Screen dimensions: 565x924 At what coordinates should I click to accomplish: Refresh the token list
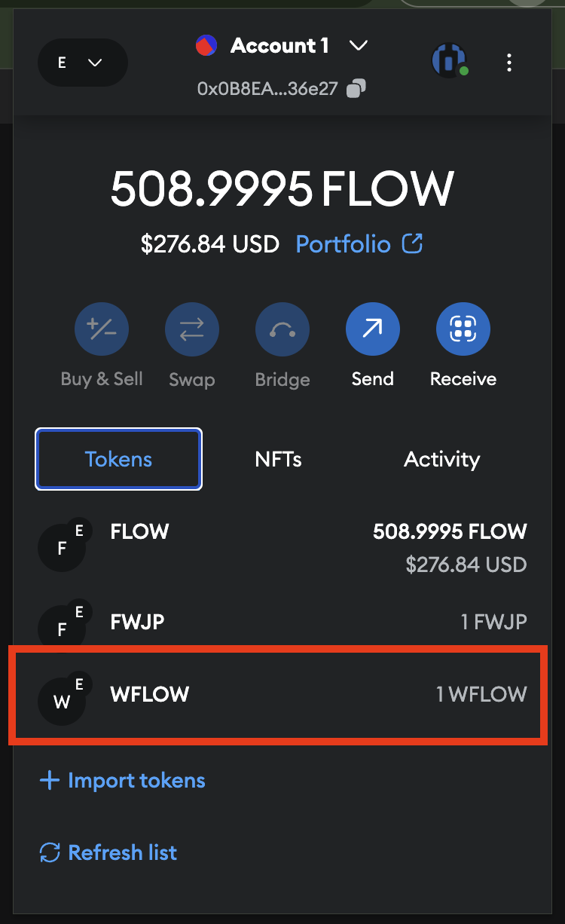[x=107, y=852]
